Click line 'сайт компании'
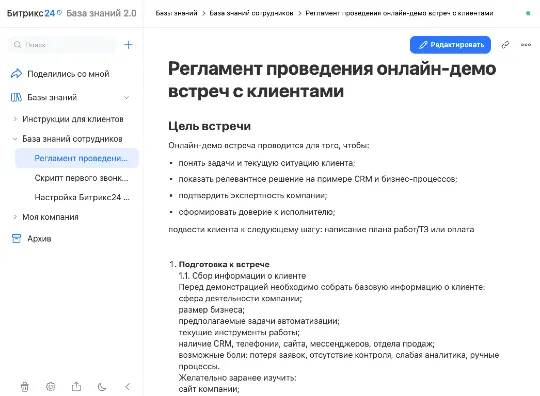The image size is (540, 396). pyautogui.click(x=209, y=389)
